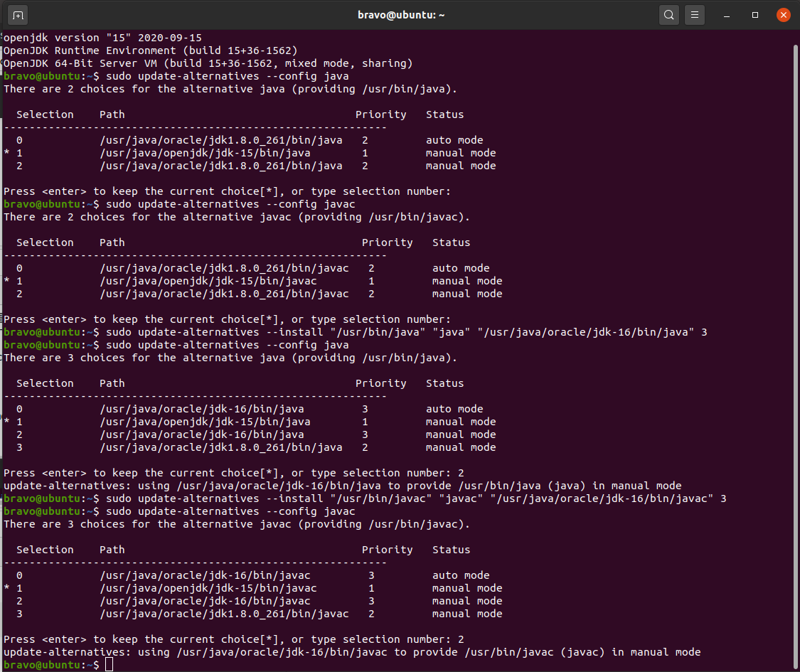Click path jdk1.8.0_261/bin/javac in selection 3 row
Viewport: 800px width, 672px height.
coord(225,614)
